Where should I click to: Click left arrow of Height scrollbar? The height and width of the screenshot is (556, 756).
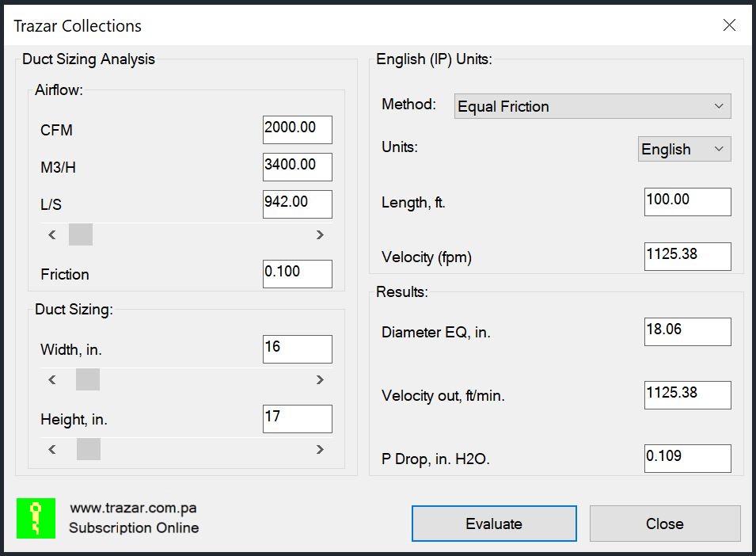(52, 450)
